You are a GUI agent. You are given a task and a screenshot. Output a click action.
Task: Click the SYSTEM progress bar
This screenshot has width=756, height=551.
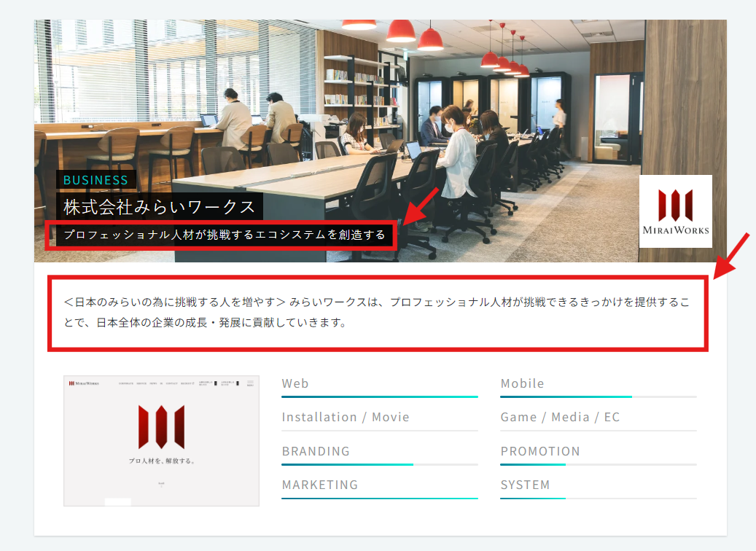click(599, 498)
